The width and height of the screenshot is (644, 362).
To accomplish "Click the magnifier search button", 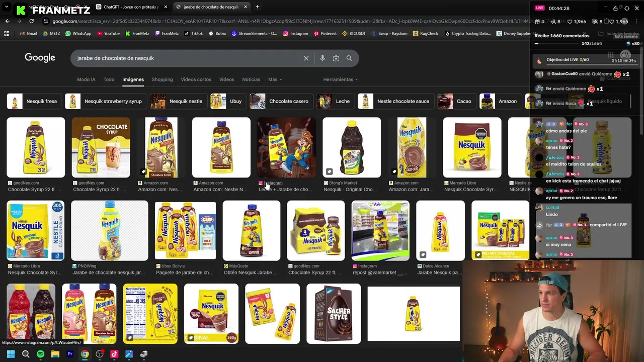I will tap(349, 58).
